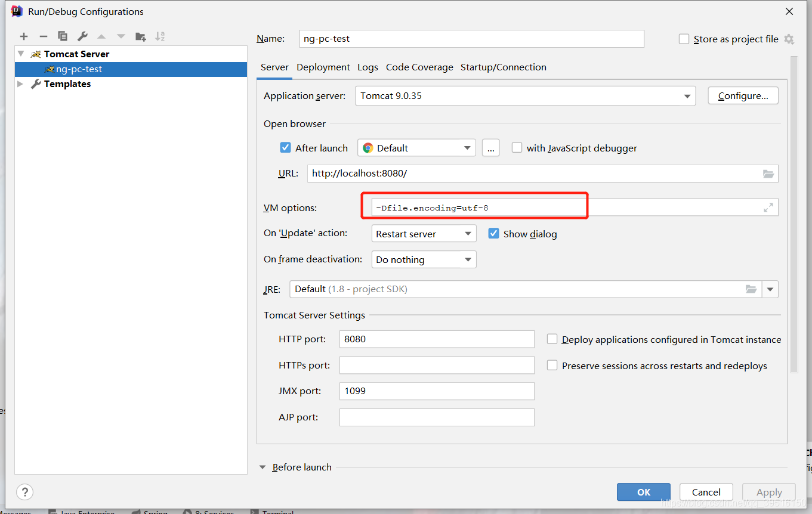Remove the selected configuration with minus icon
Image resolution: width=812 pixels, height=514 pixels.
click(x=43, y=36)
